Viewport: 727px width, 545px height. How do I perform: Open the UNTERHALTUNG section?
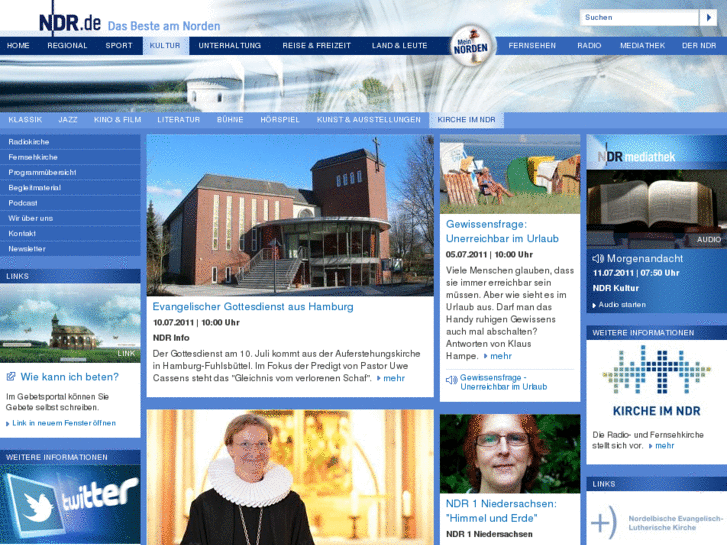pos(230,45)
